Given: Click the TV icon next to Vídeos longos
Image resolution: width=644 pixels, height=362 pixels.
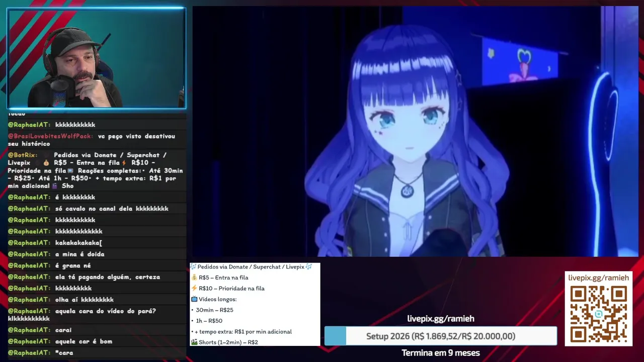Looking at the screenshot, I should pyautogui.click(x=194, y=299).
